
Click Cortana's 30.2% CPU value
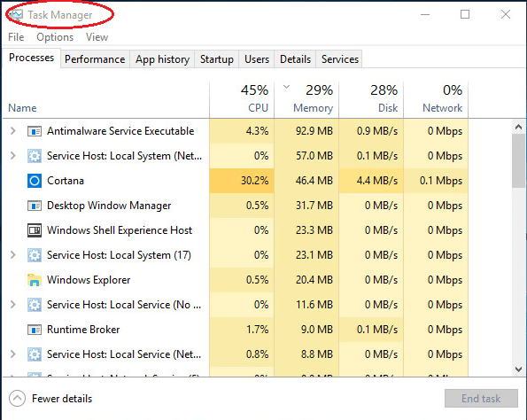[254, 181]
